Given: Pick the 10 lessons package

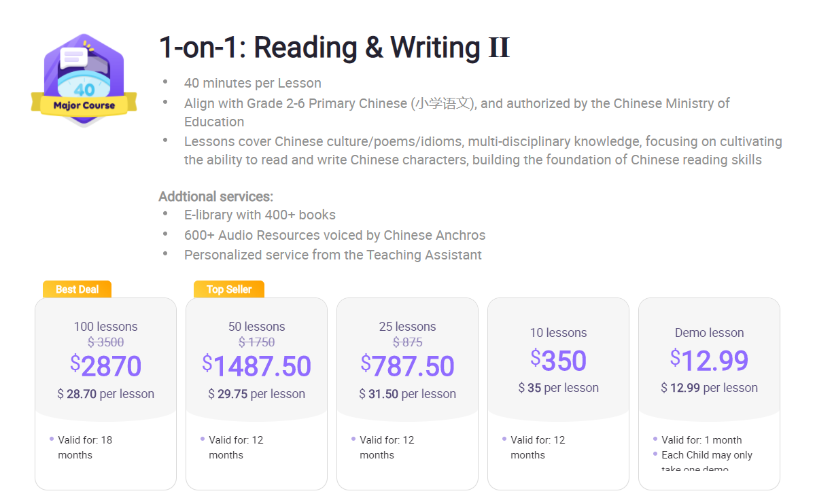Looking at the screenshot, I should pos(558,394).
